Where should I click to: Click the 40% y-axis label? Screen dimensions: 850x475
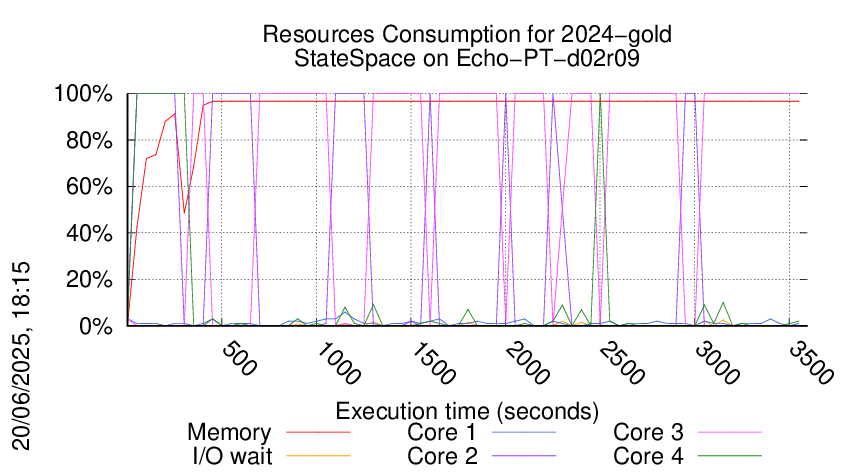tap(89, 233)
